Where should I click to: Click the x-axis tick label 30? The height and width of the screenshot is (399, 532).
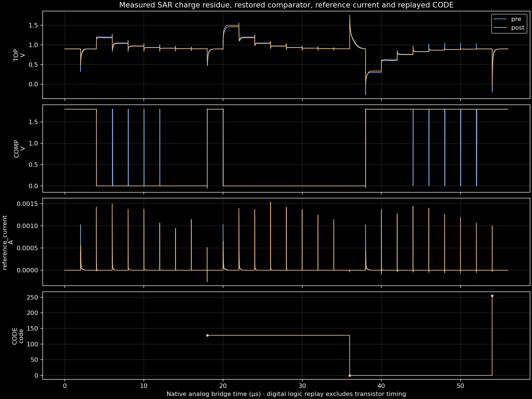(302, 386)
